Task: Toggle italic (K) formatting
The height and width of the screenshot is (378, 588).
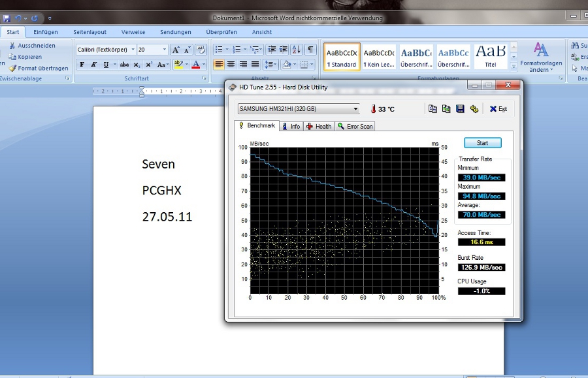Action: click(93, 65)
